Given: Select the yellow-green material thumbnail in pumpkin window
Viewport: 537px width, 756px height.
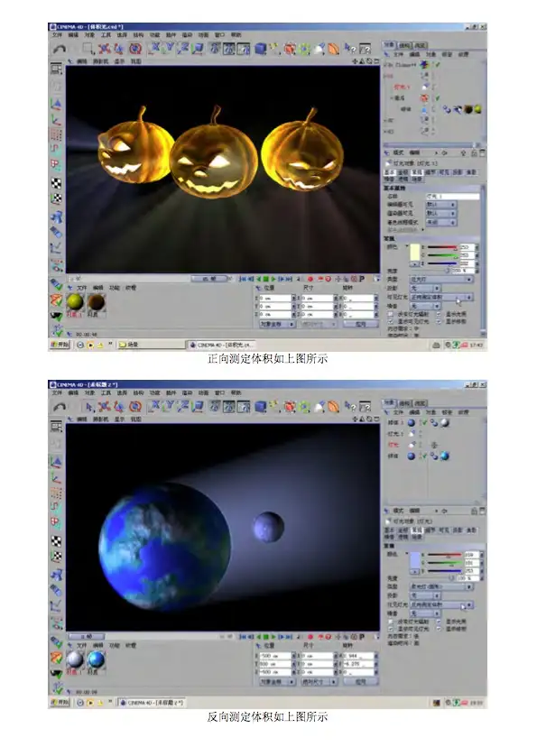Looking at the screenshot, I should [75, 301].
